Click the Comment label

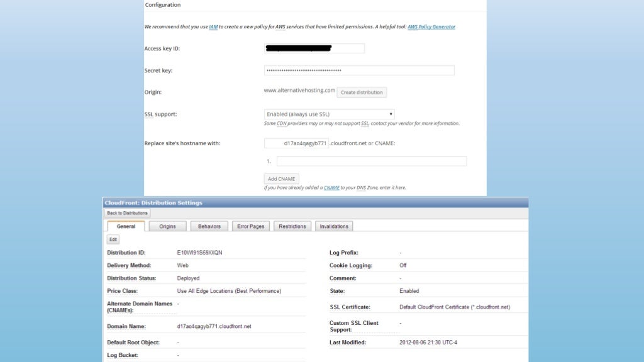343,278
